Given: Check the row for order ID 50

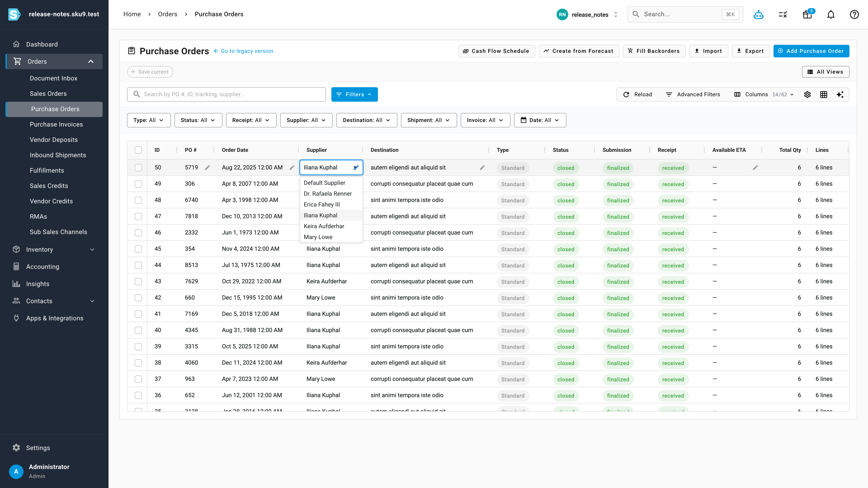Looking at the screenshot, I should 139,168.
